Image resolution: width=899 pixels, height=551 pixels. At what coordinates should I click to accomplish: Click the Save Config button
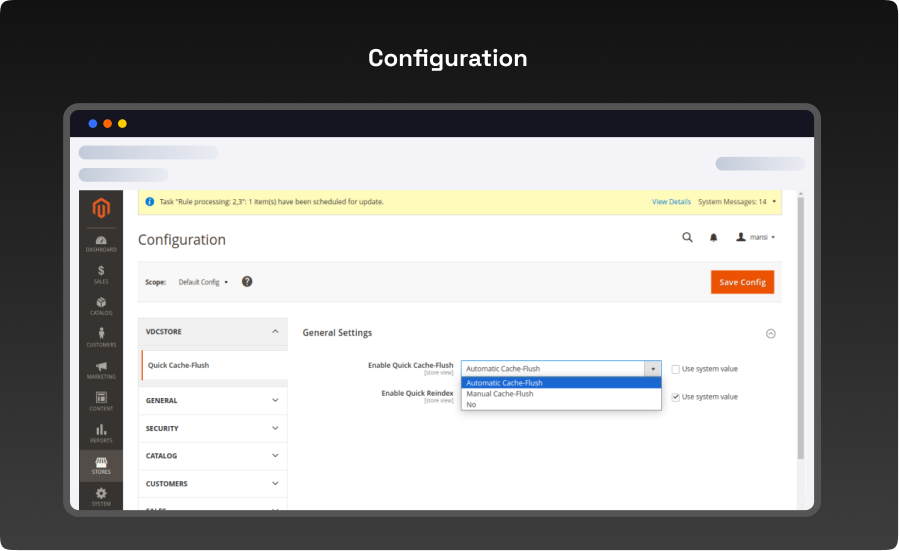[742, 282]
